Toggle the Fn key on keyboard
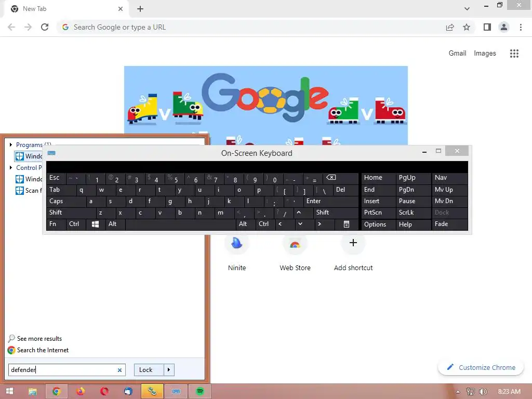Viewport: 532px width, 399px height. [x=56, y=224]
